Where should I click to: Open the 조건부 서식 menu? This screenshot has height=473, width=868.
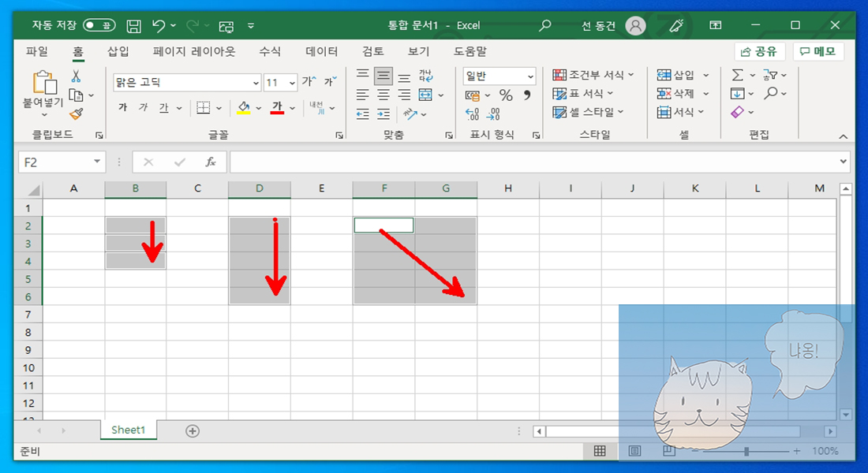(x=593, y=75)
